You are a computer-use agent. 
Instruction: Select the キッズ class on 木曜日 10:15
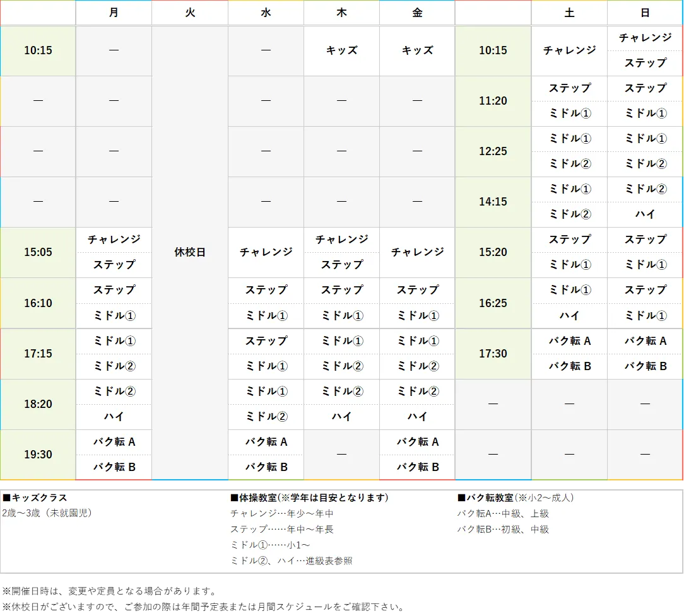click(x=341, y=50)
